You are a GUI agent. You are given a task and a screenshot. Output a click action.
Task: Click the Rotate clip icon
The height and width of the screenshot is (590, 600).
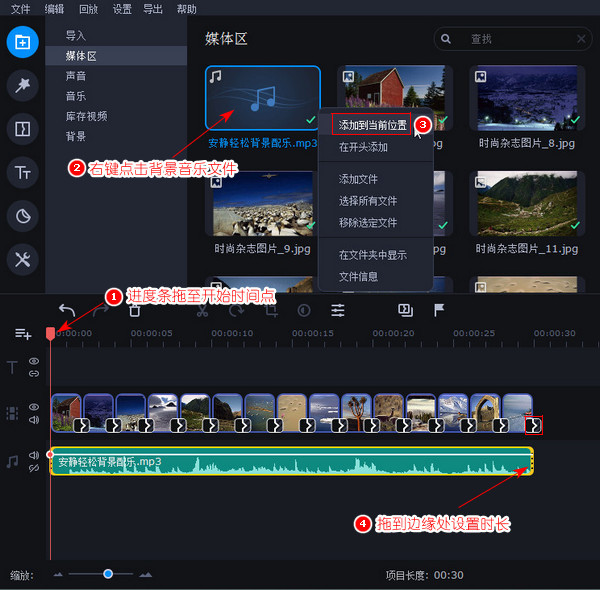[x=236, y=310]
